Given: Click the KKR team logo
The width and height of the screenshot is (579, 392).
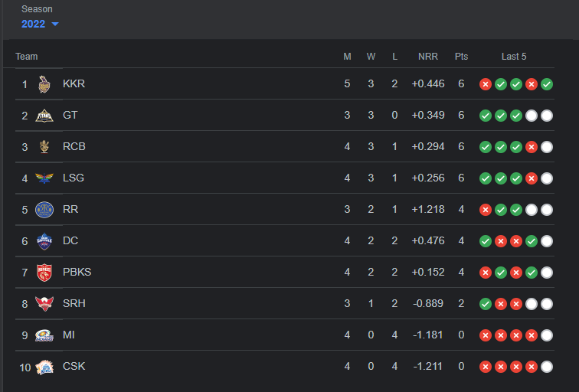Looking at the screenshot, I should pyautogui.click(x=44, y=84).
